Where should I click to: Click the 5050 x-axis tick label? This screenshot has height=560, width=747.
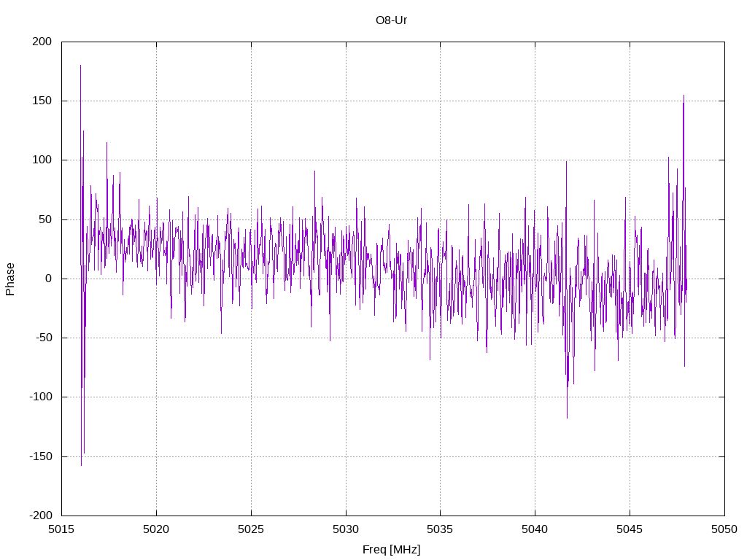coord(724,529)
